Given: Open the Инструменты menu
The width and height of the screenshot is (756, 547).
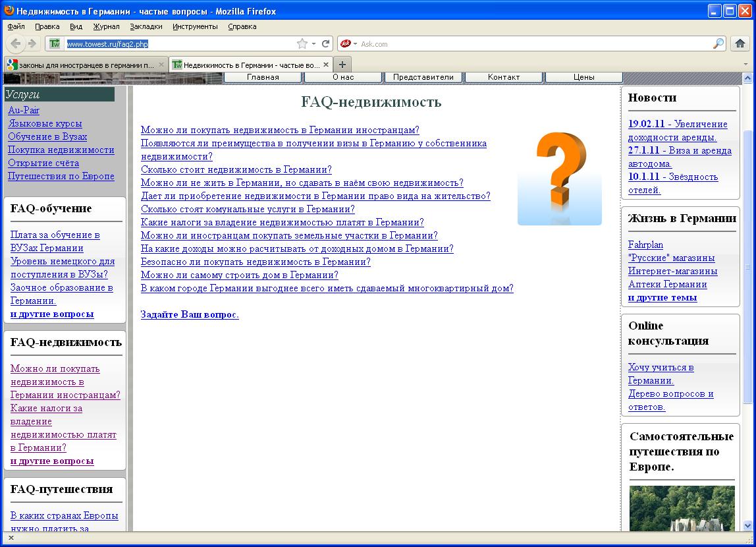Looking at the screenshot, I should coord(195,26).
